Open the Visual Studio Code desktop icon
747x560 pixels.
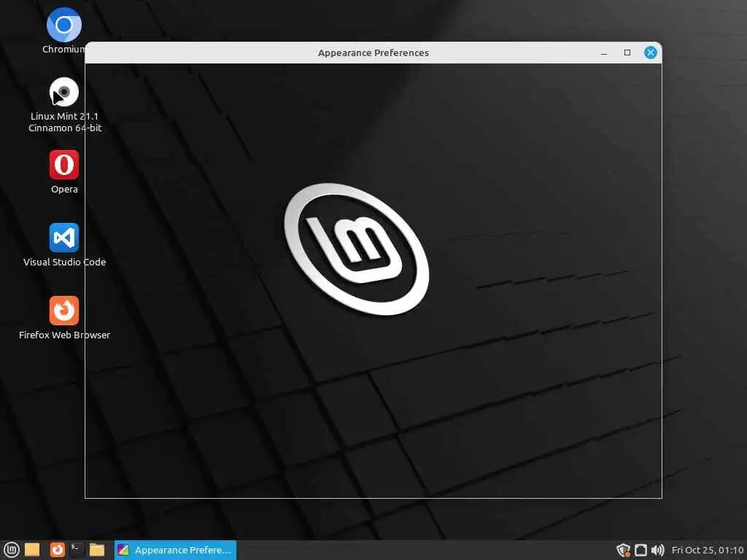64,238
